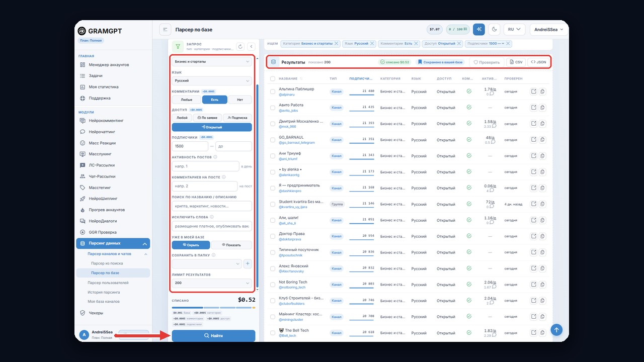Open 'Парсер из поиска' submenu item
This screenshot has width=644, height=362.
107,263
